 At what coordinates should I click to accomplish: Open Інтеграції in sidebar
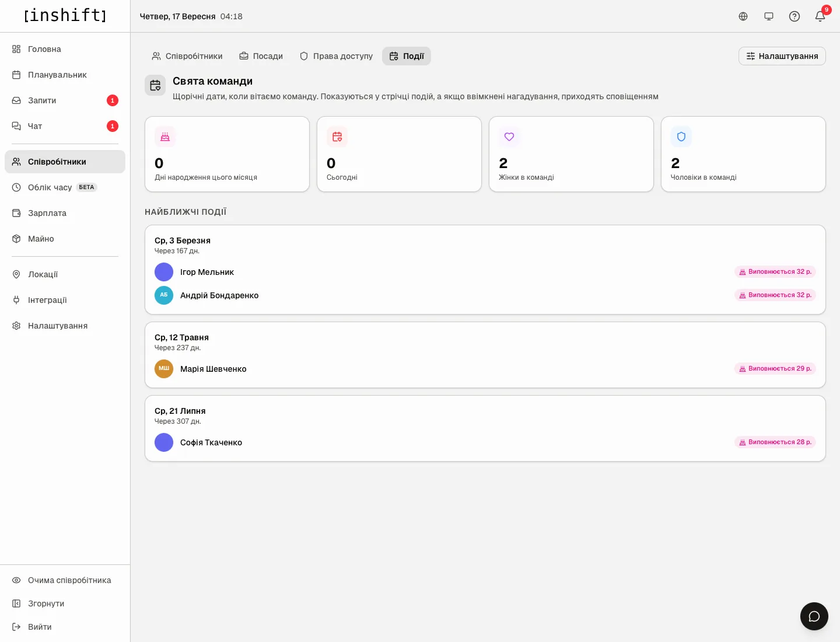65,300
